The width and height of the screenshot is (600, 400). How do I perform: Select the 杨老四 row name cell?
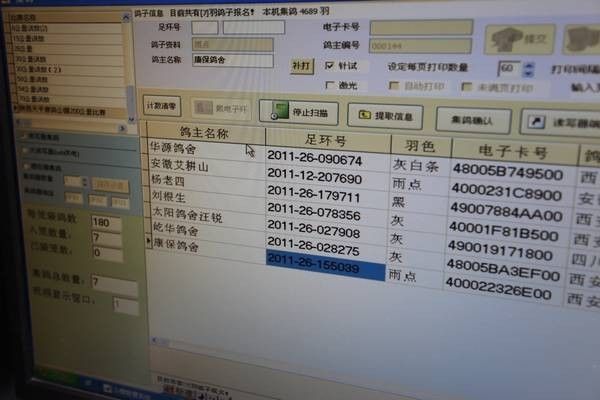207,181
